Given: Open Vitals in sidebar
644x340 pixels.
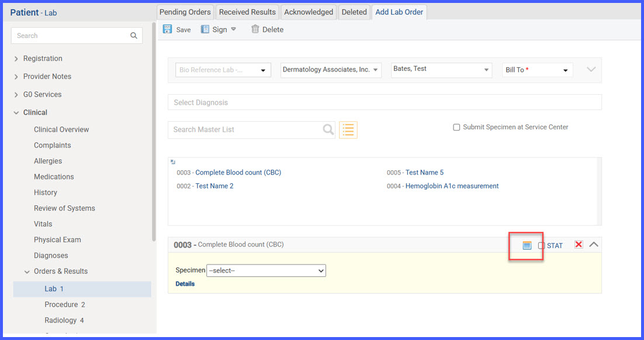Looking at the screenshot, I should [43, 224].
